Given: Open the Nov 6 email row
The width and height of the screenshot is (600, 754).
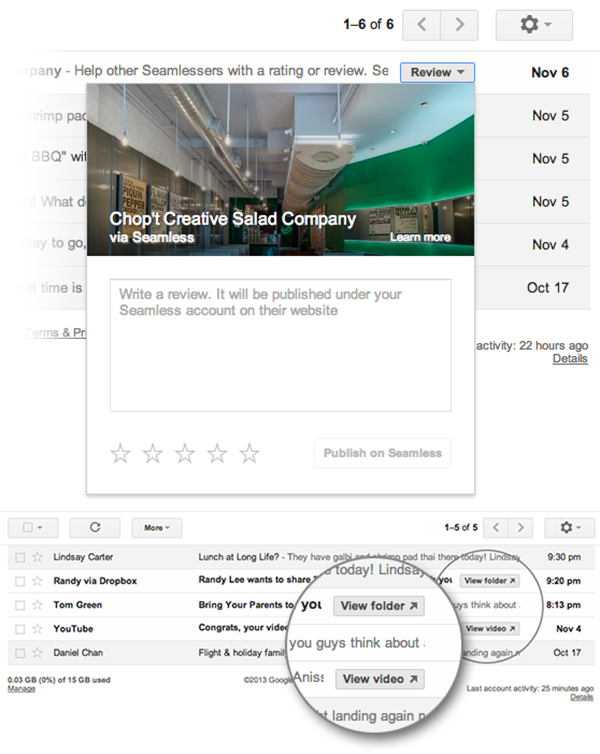Looking at the screenshot, I should click(300, 73).
